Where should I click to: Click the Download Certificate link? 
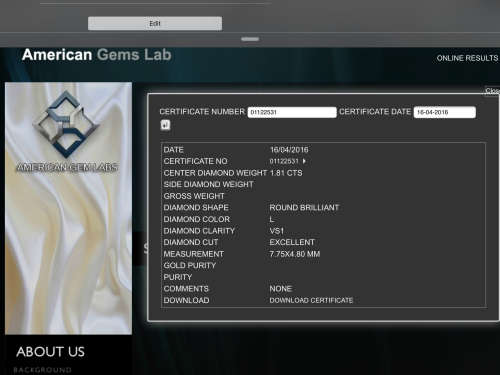(311, 300)
